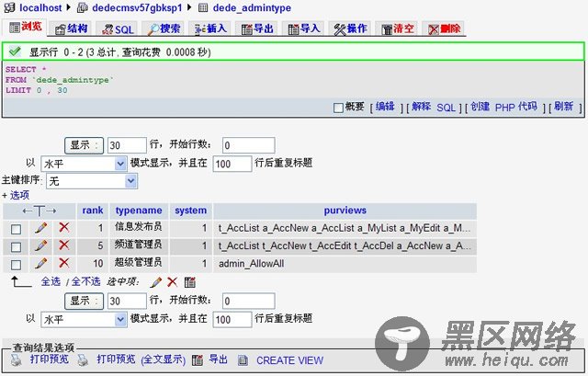Click the CREATE VIEW link

pos(290,360)
